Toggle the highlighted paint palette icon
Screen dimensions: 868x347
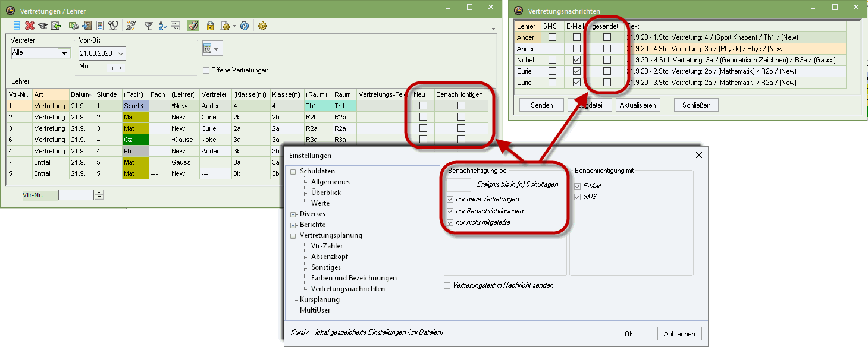193,26
